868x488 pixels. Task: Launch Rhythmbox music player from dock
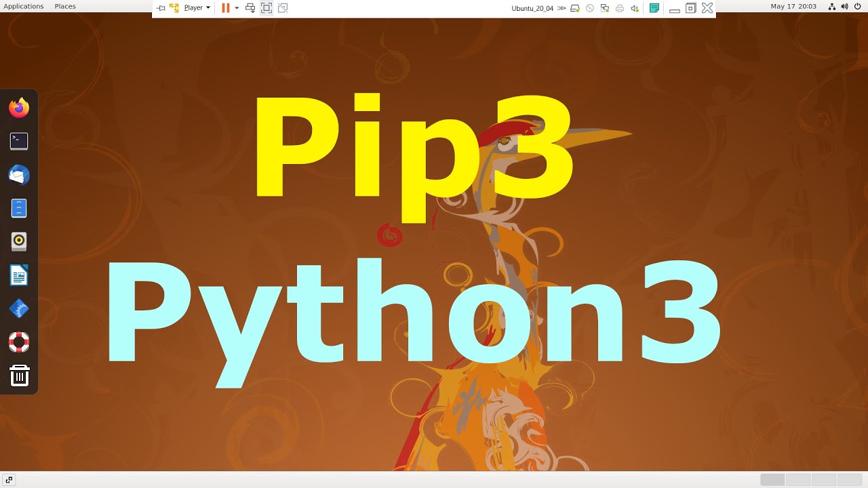point(19,242)
